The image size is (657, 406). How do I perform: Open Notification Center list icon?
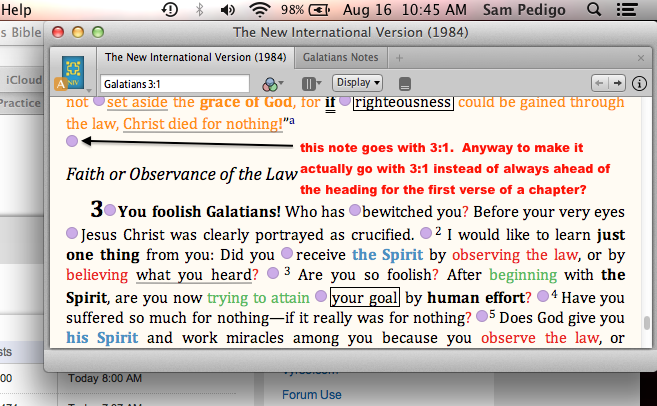626,9
